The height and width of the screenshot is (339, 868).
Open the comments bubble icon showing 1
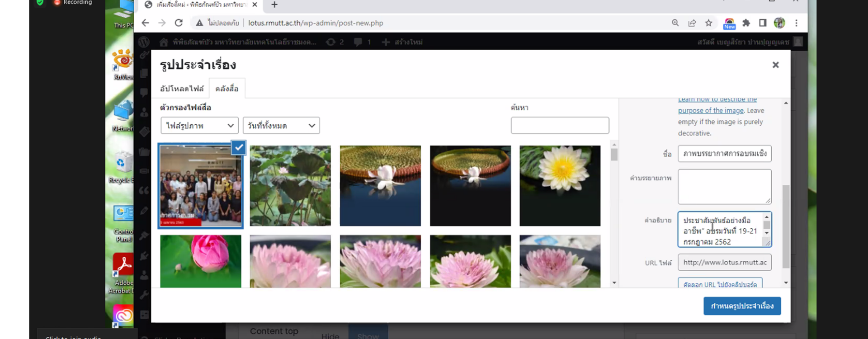tap(362, 42)
